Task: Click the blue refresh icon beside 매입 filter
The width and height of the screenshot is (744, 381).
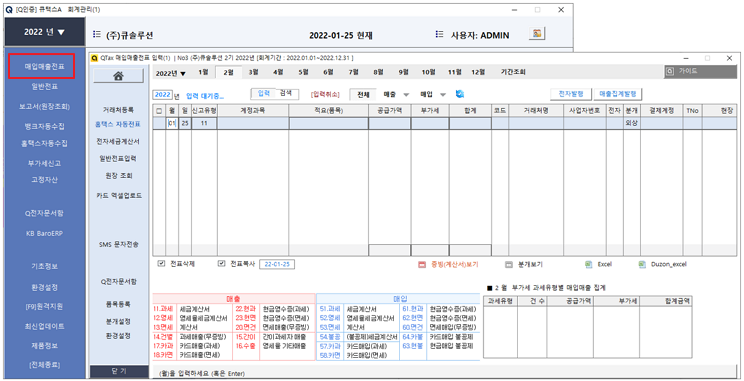Action: click(459, 94)
